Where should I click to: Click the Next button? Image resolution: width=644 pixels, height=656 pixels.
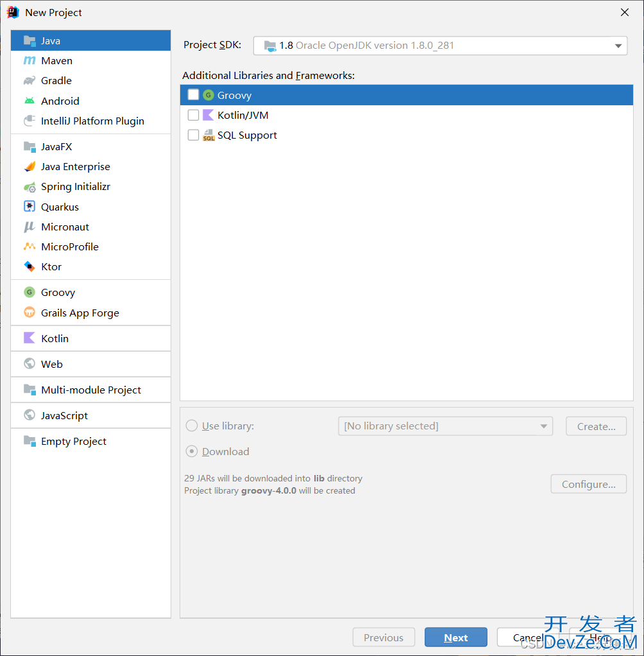[x=456, y=637]
